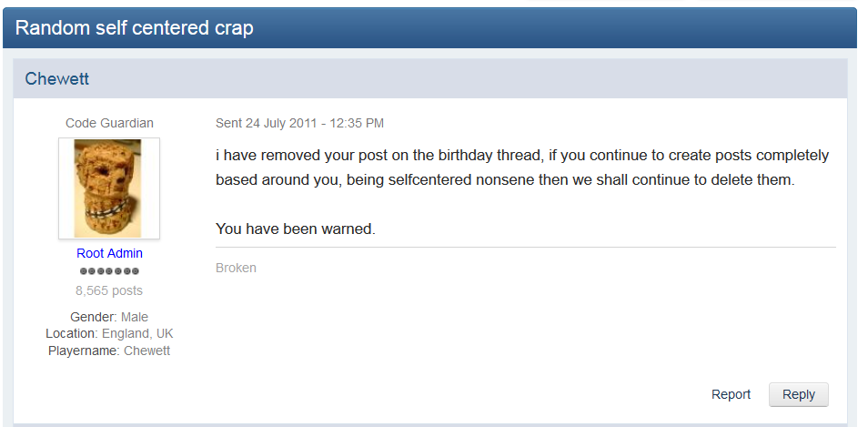Click the Broken signature text
This screenshot has height=427, width=868.
pyautogui.click(x=236, y=268)
